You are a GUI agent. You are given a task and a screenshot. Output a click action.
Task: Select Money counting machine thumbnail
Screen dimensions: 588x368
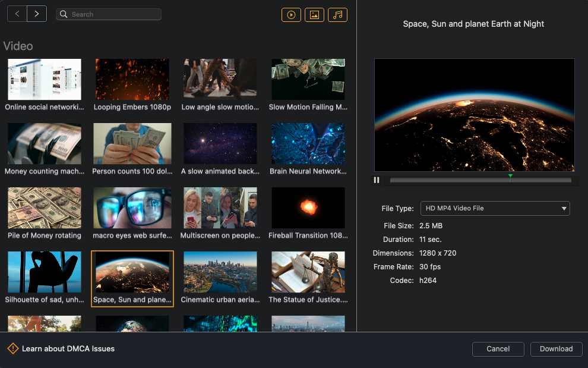pos(45,143)
